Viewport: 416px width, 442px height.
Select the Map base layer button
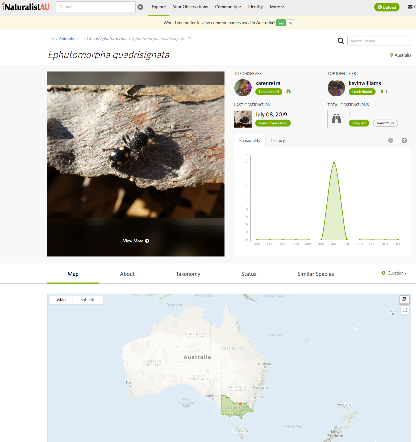point(61,300)
